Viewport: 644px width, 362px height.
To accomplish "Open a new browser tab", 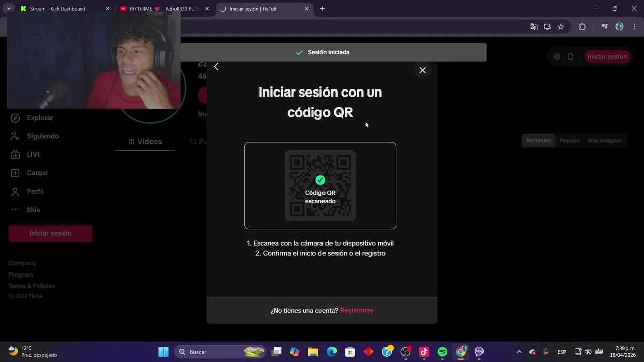I will pyautogui.click(x=322, y=9).
